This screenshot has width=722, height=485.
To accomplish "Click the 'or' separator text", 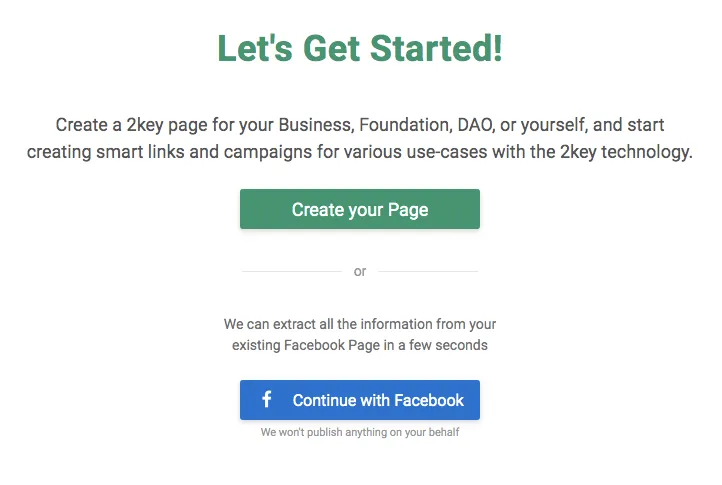I will tap(360, 272).
